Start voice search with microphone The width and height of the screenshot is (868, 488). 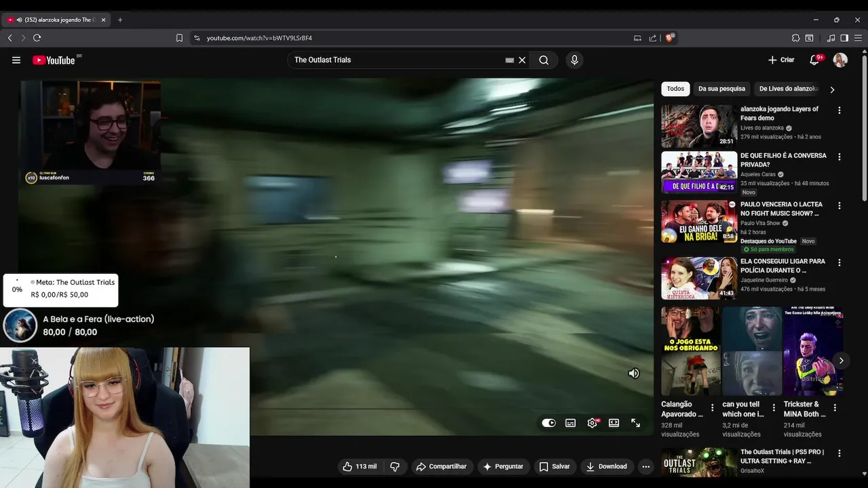(x=574, y=60)
